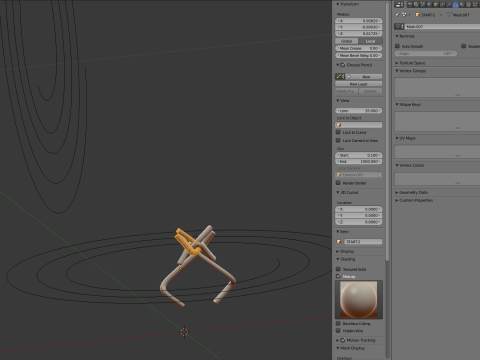The height and width of the screenshot is (360, 480).
Task: Enable Lock to Cursor checkbox
Action: click(x=338, y=132)
